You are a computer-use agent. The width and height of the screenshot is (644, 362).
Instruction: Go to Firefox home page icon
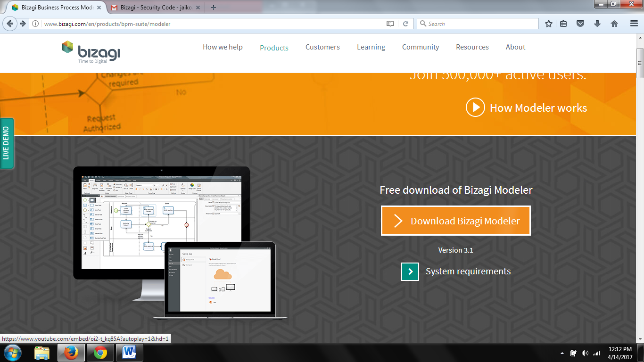(x=614, y=24)
